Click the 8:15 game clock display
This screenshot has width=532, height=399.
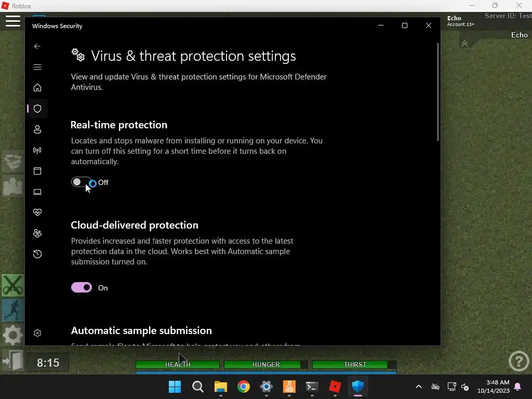point(48,363)
